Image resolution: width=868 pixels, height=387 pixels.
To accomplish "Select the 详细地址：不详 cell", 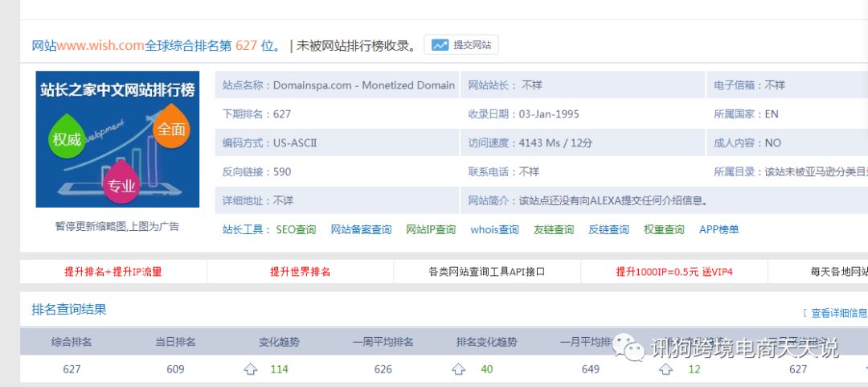I will coord(337,200).
